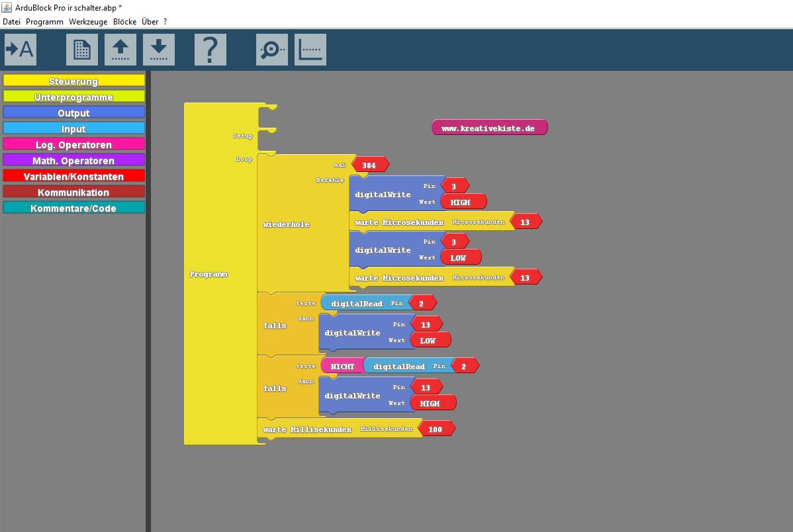Open the Input block drawer
Image resolution: width=793 pixels, height=532 pixels.
[x=73, y=129]
